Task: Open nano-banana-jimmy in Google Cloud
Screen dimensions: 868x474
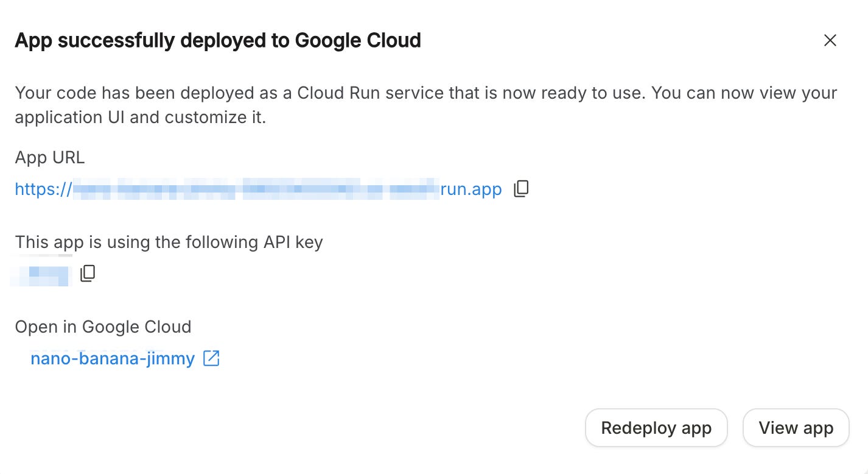Action: tap(113, 358)
